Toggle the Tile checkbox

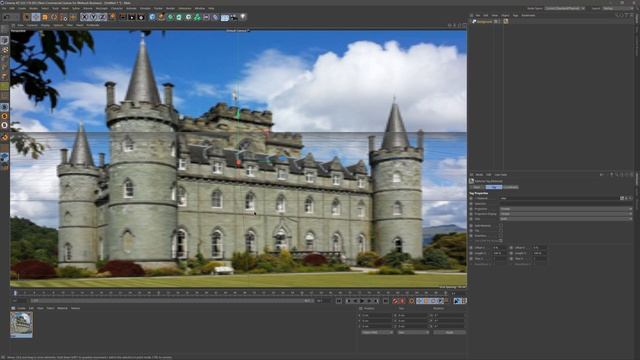(x=501, y=231)
